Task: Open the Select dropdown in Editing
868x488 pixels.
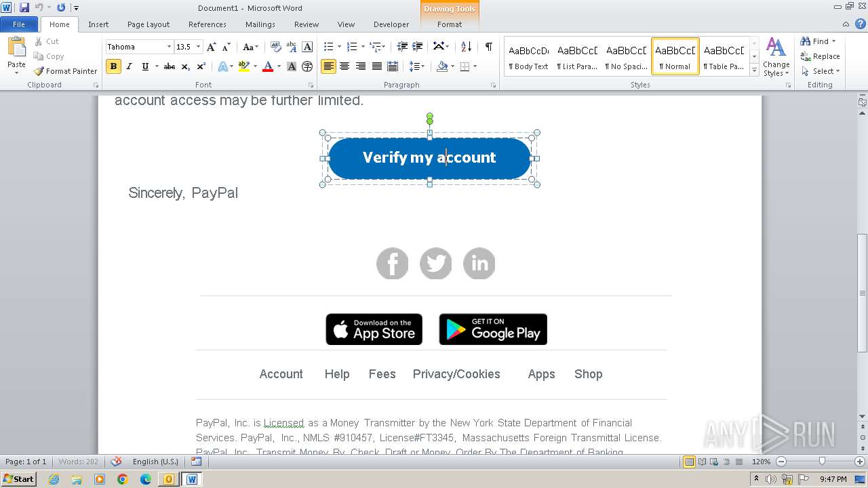Action: 821,71
